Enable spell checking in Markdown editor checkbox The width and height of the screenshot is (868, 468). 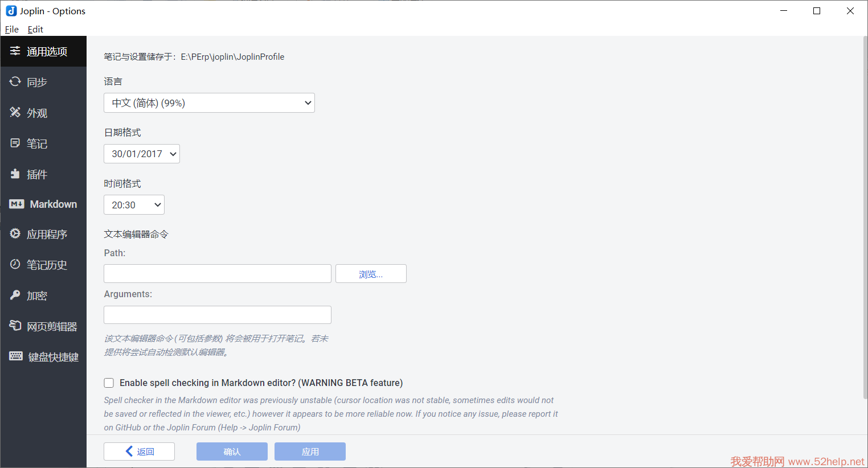pyautogui.click(x=109, y=383)
